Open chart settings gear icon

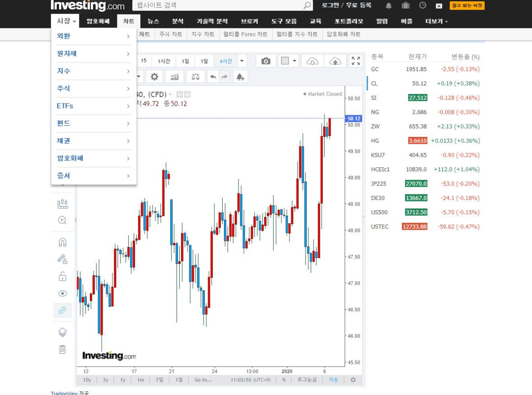[154, 77]
